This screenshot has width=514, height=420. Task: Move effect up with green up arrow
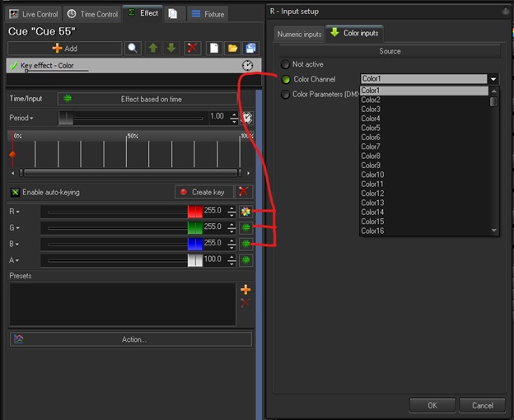tap(153, 49)
